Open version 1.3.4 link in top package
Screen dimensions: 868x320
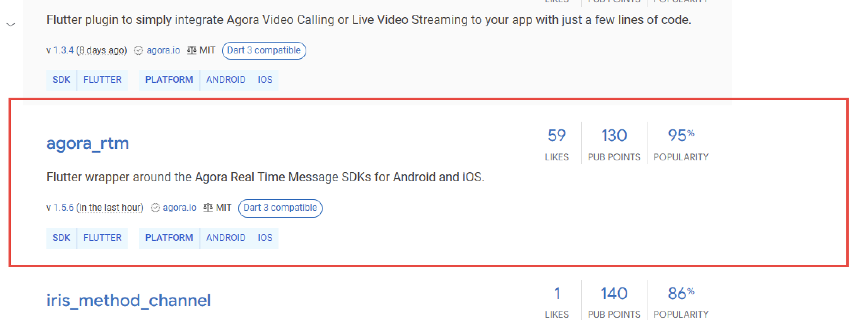63,50
